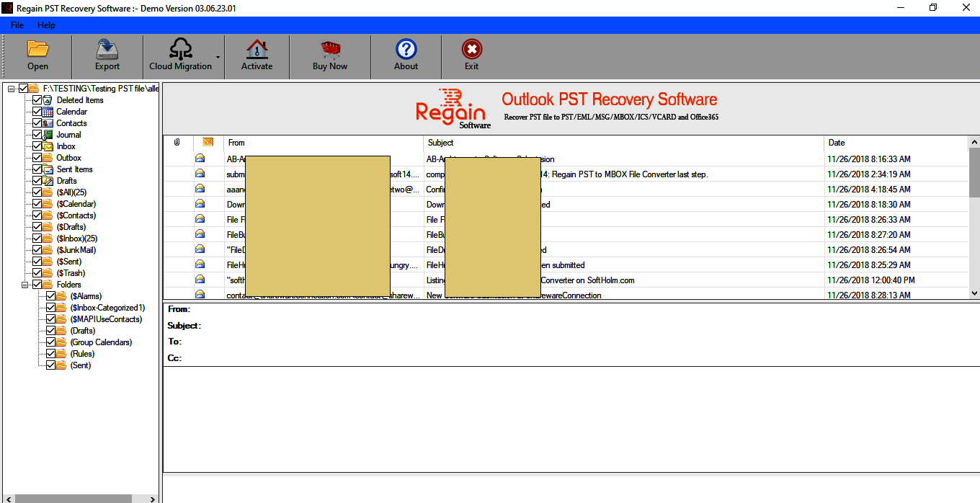Click the folder tree horizontal scrollbar

point(79,499)
